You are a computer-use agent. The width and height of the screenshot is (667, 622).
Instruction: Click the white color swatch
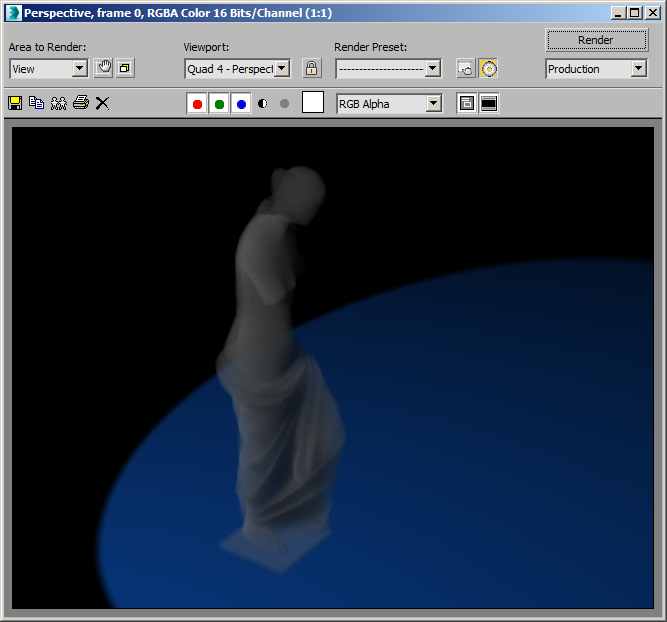[x=313, y=103]
